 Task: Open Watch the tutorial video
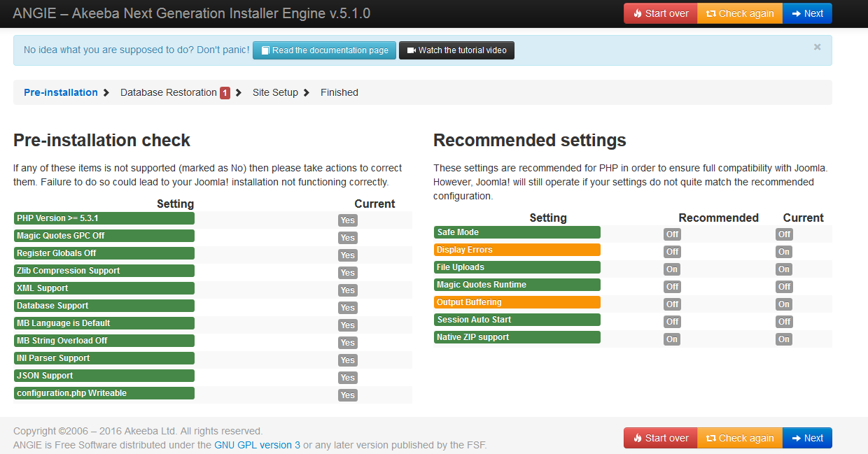click(456, 50)
